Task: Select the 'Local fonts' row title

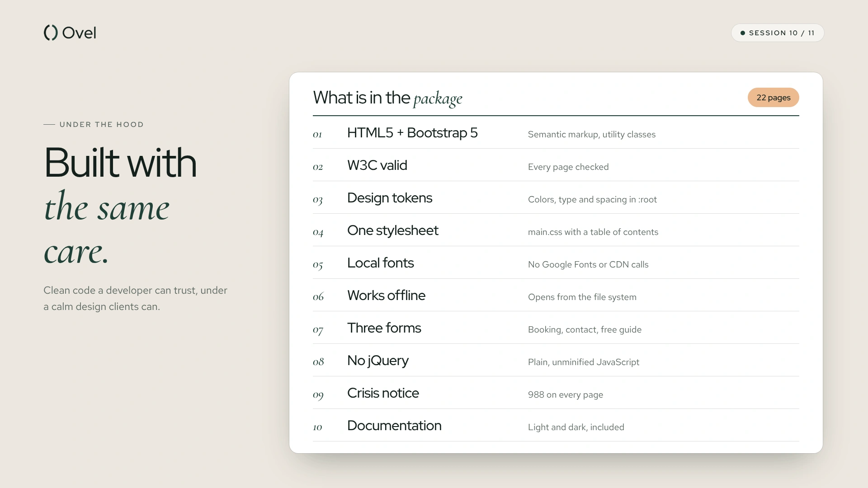Action: tap(381, 263)
